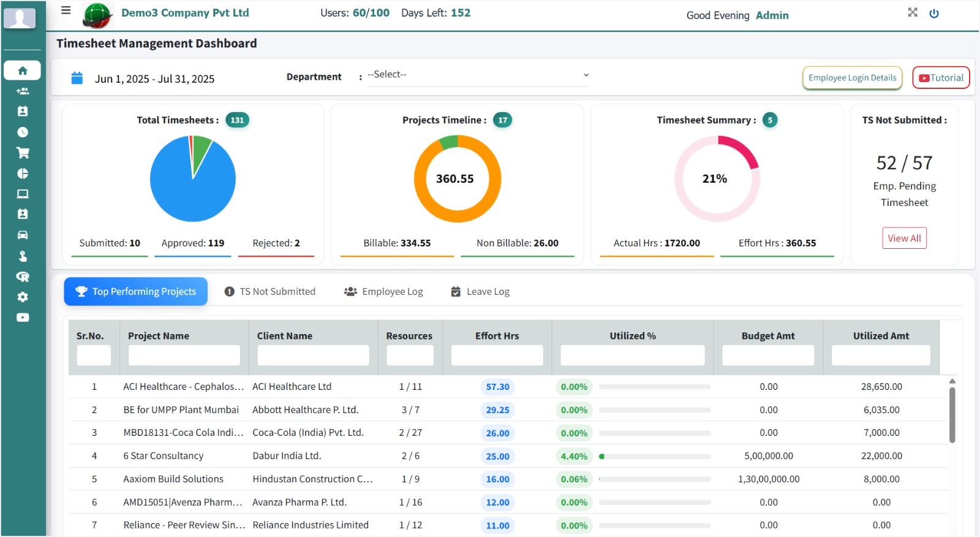Open the laptop sidebar icon
980x537 pixels.
[23, 194]
